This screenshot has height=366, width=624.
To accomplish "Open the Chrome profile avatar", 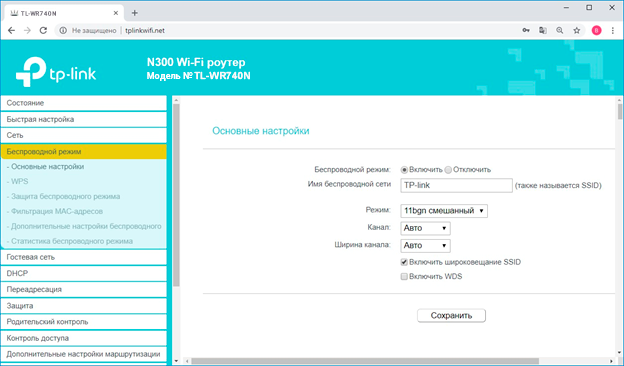I will 597,31.
